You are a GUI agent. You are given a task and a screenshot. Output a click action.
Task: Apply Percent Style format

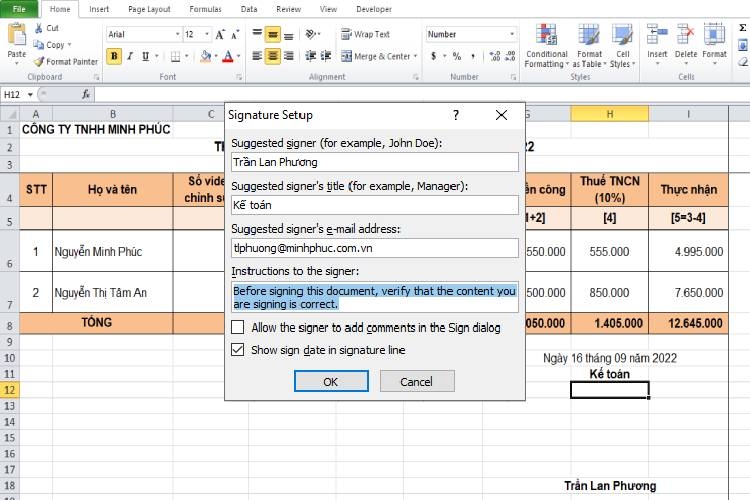[x=457, y=56]
